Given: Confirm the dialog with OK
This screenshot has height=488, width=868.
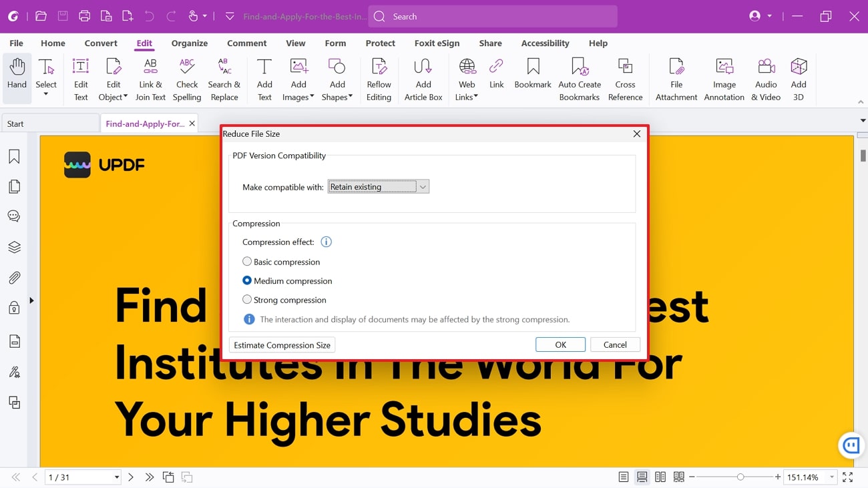Looking at the screenshot, I should 560,344.
